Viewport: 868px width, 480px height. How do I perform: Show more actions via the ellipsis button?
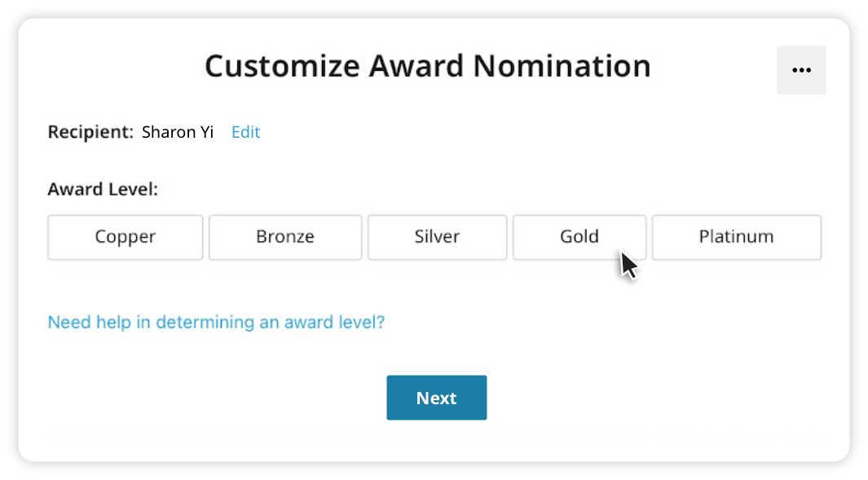point(801,70)
